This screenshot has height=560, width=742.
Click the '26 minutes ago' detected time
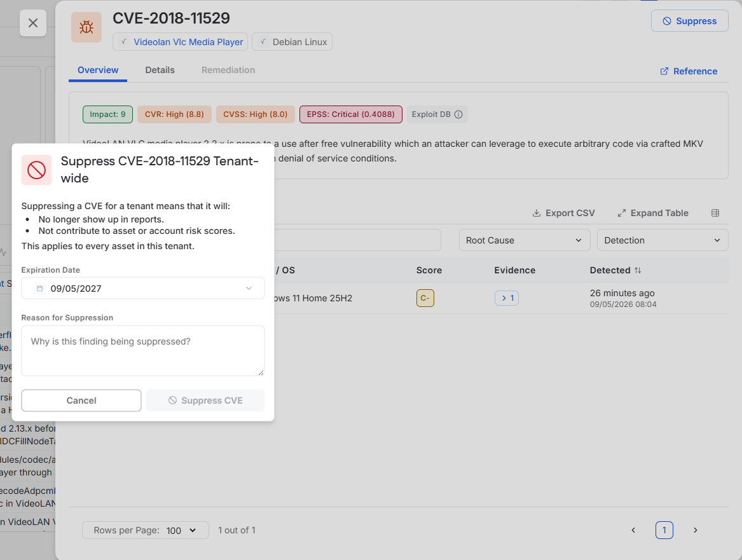(x=622, y=293)
